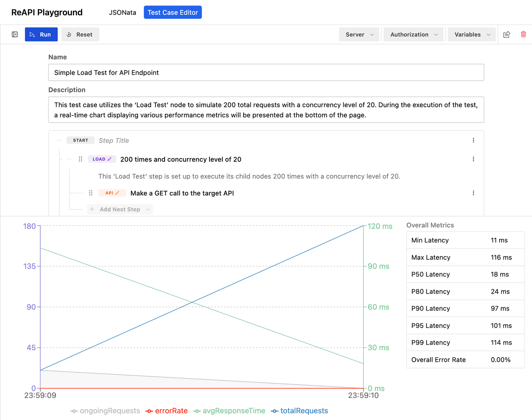The image size is (532, 420).
Task: Toggle avgResponseTime series in legend
Action: [x=229, y=411]
